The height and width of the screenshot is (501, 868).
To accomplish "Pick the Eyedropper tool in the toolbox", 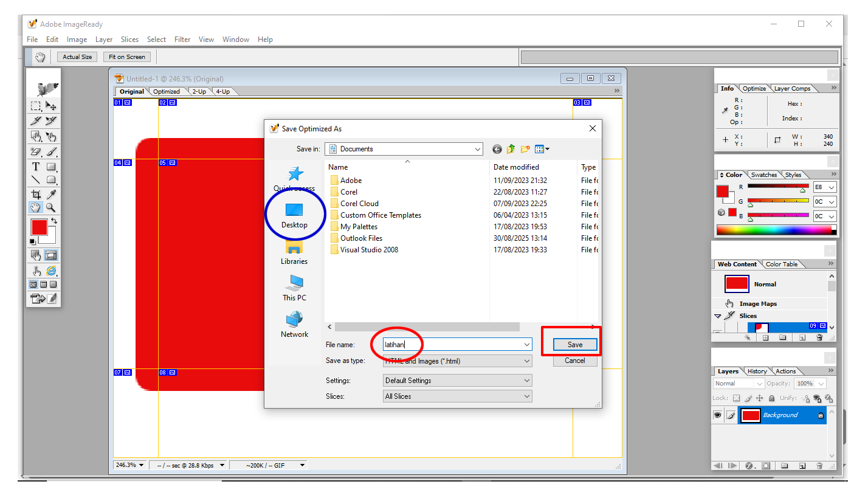I will 52,195.
